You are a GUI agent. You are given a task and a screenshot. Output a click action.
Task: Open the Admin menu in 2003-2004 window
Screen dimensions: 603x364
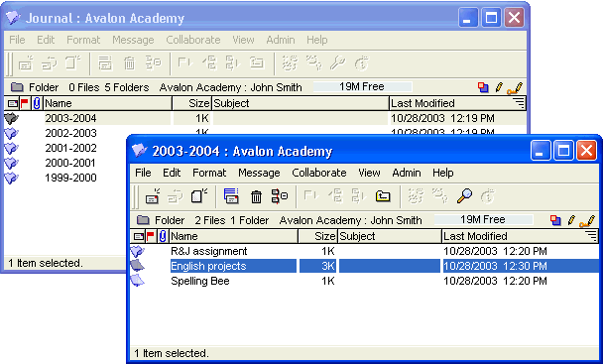[x=406, y=173]
